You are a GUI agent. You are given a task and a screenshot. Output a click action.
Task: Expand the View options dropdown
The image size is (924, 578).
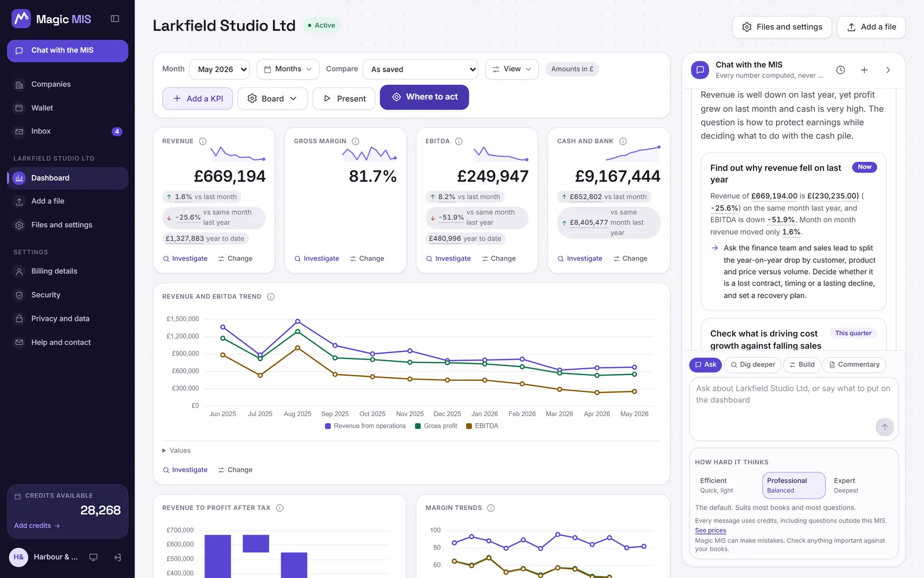pyautogui.click(x=512, y=69)
